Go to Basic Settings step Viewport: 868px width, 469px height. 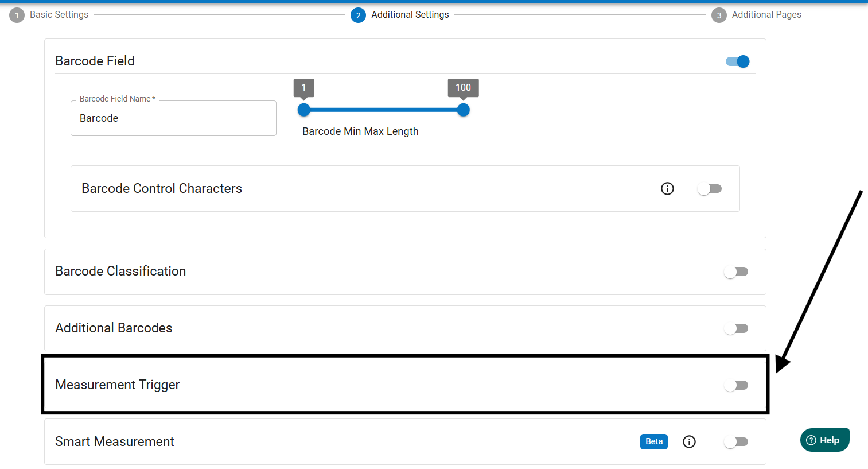coord(59,15)
